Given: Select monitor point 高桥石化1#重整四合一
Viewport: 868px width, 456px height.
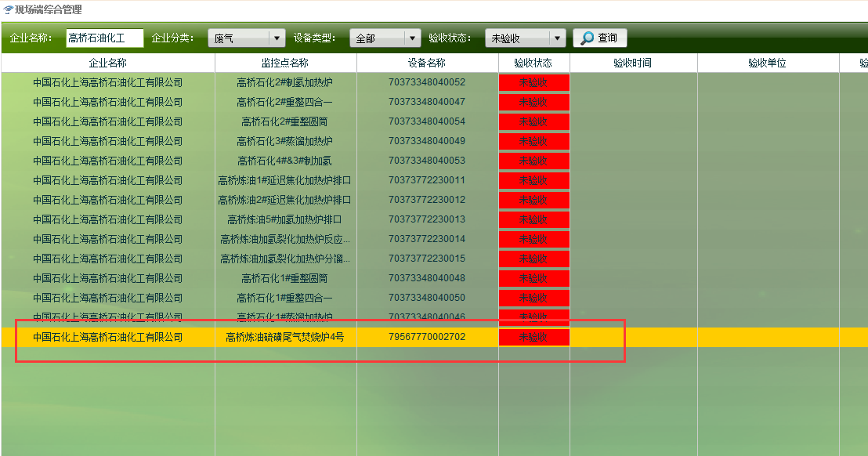Looking at the screenshot, I should click(x=285, y=298).
